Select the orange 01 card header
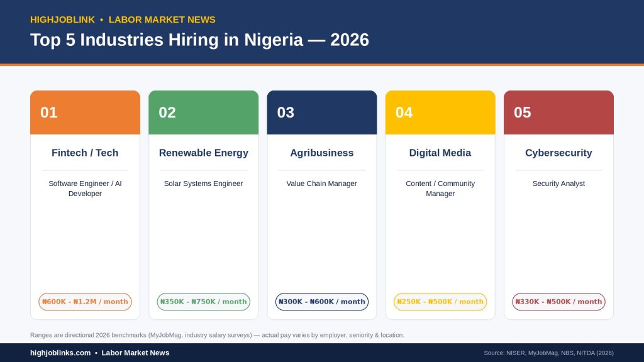The image size is (644, 362). tap(85, 112)
